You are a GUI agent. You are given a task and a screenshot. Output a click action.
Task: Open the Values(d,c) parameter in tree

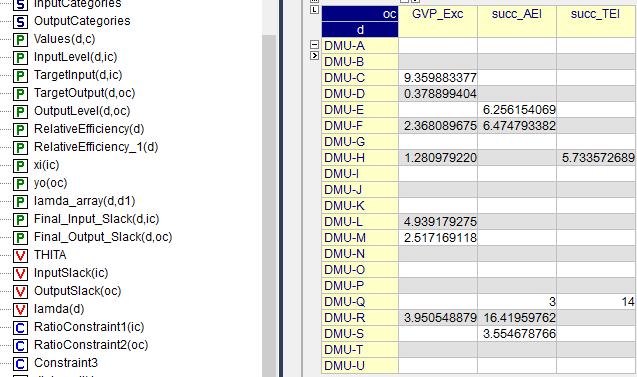click(65, 39)
